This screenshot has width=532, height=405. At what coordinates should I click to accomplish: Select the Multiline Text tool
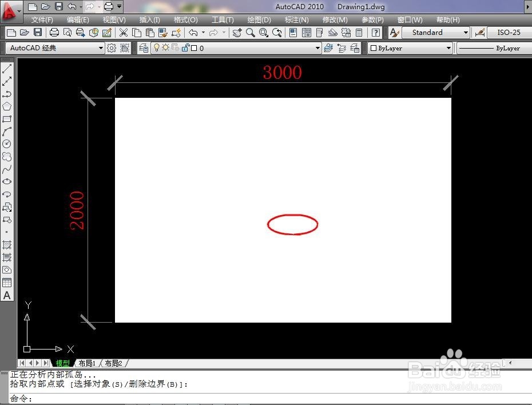(7, 295)
